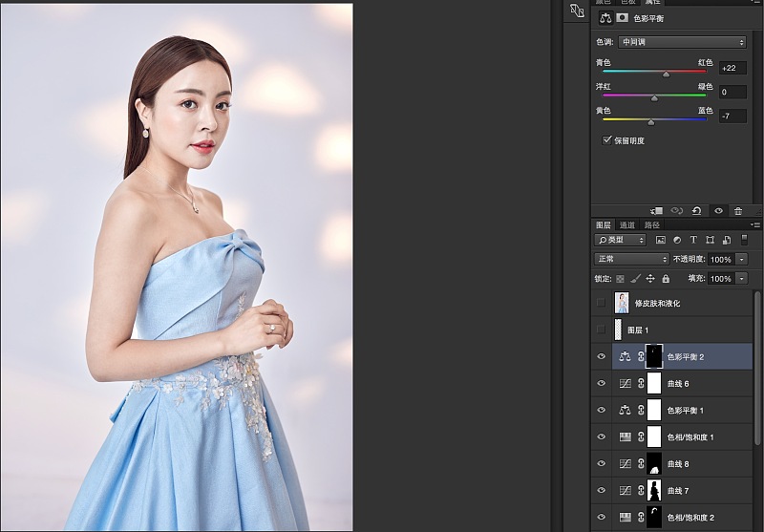
Task: Click the view previous state icon in Properties
Action: [x=677, y=211]
